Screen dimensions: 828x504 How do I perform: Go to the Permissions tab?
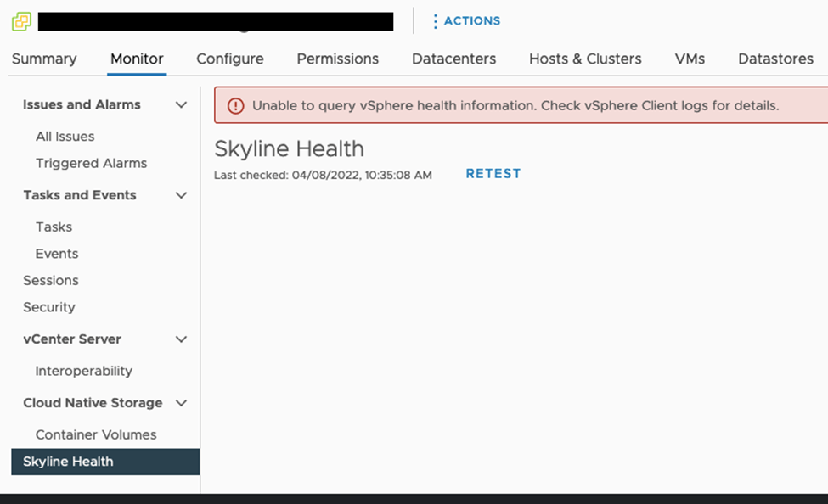[337, 59]
